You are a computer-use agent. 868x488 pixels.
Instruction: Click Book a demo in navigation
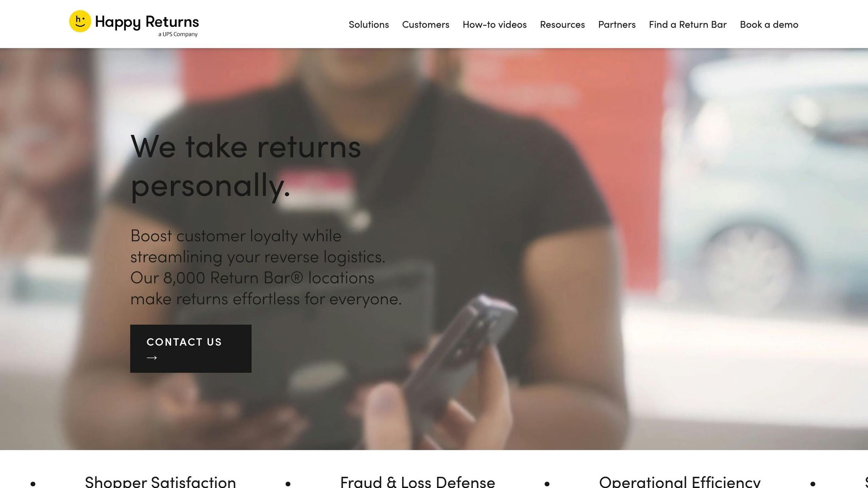(769, 25)
